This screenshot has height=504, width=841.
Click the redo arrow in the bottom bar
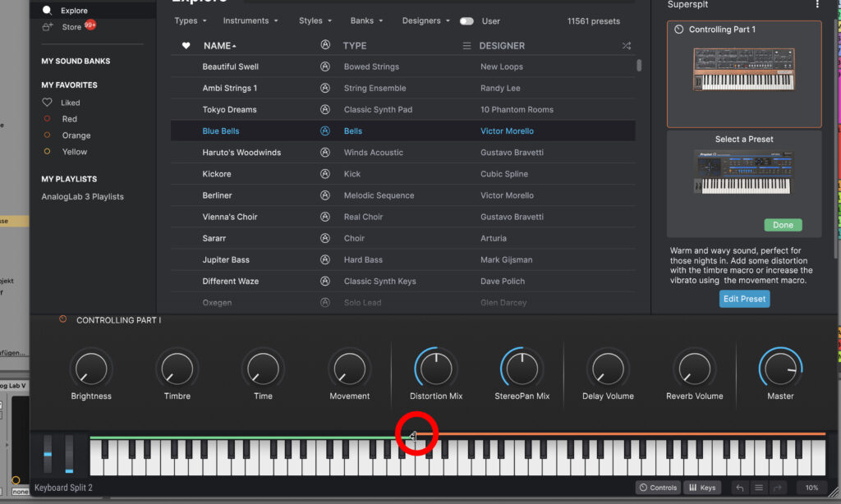(777, 488)
